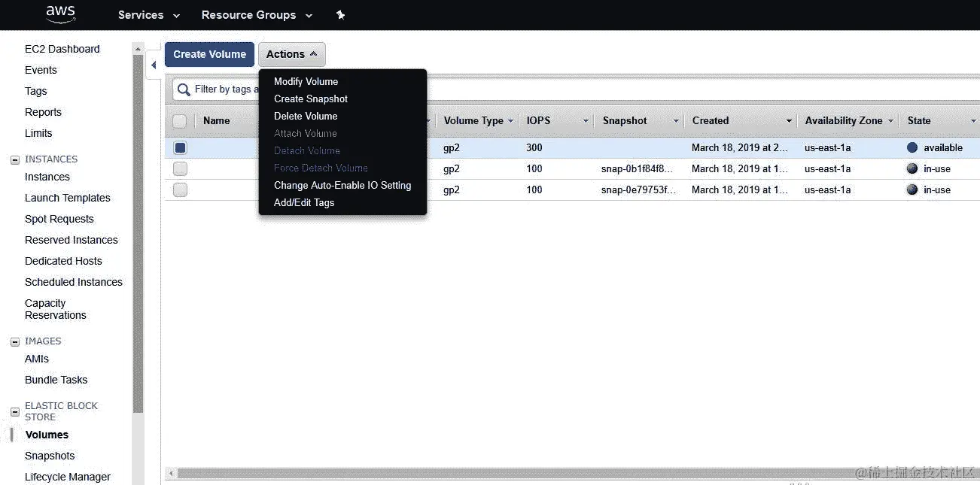Viewport: 980px width, 485px height.
Task: Open Bundle Tasks
Action: (56, 380)
